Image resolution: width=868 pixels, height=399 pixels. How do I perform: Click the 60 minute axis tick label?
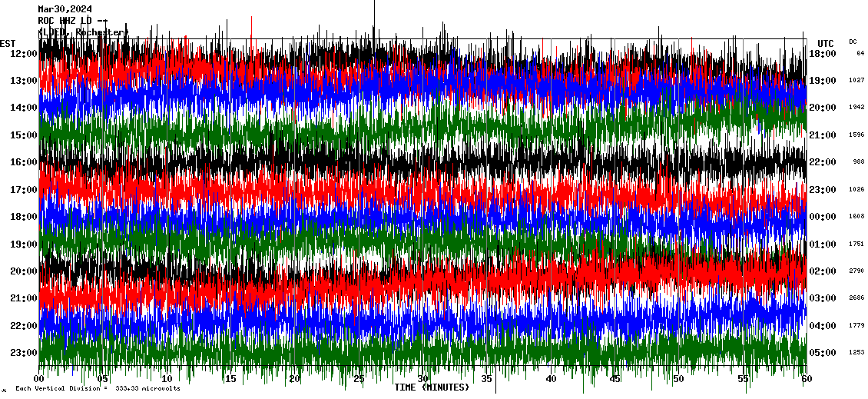point(805,379)
